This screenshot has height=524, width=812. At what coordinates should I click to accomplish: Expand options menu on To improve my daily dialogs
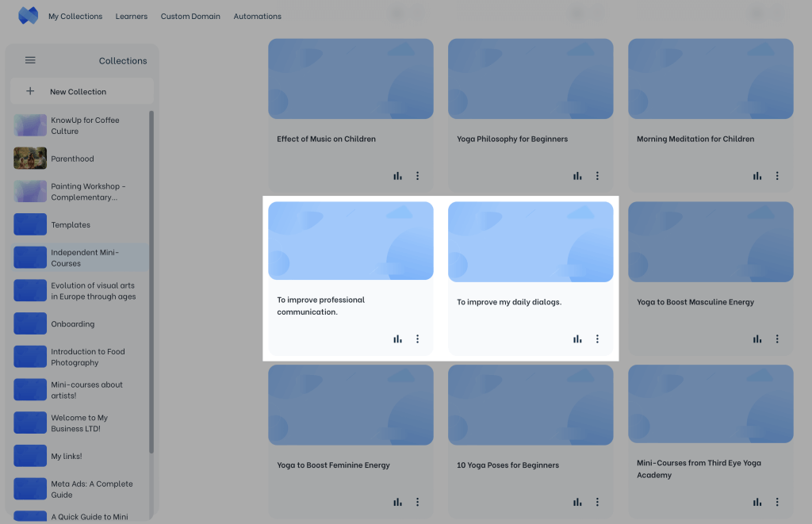point(598,339)
